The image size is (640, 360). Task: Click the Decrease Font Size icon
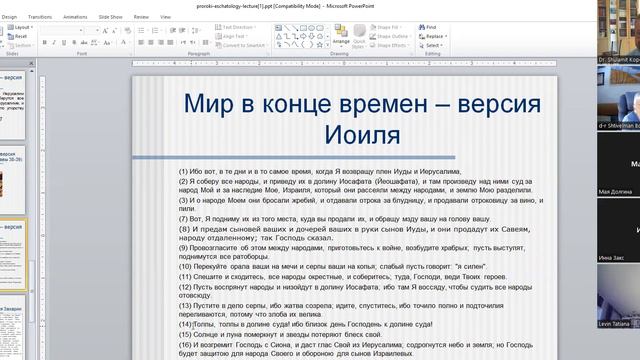tap(114, 31)
